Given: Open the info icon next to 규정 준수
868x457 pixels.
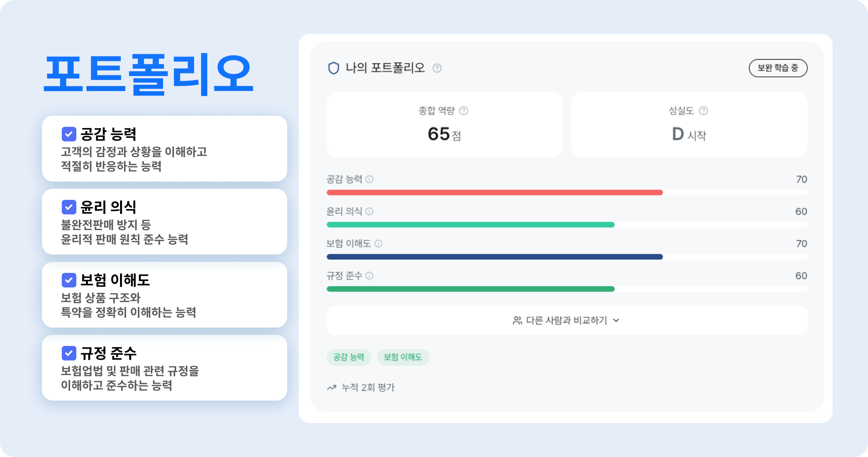Looking at the screenshot, I should click(369, 276).
